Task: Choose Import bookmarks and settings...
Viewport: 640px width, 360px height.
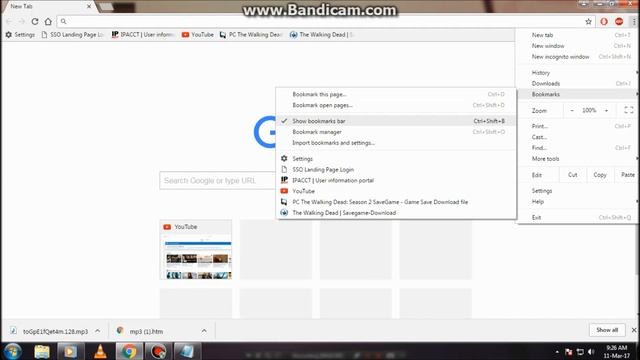Action: tap(396, 143)
